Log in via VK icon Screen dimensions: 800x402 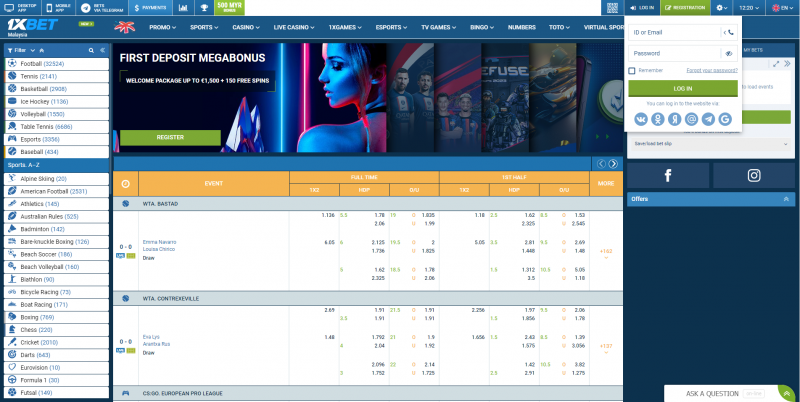(x=641, y=119)
